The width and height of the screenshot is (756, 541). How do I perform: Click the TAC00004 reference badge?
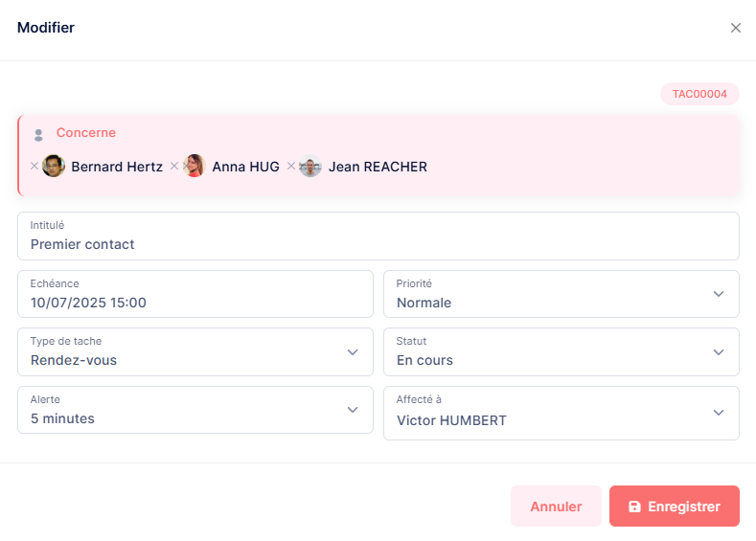pos(699,95)
